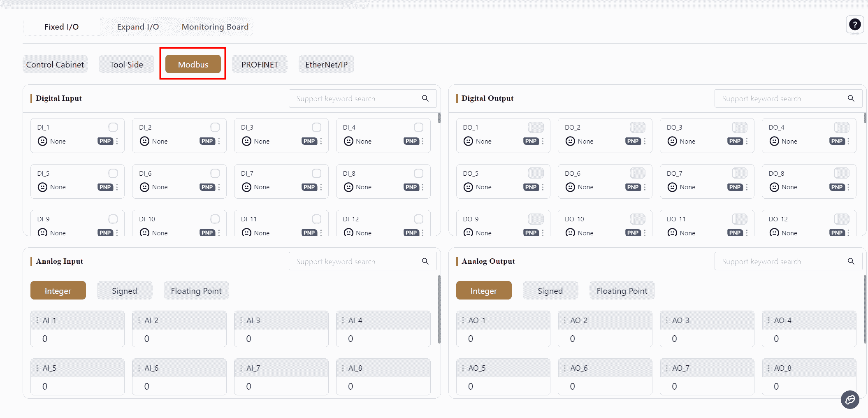Select the PROFINET button
Viewport: 868px width, 418px height.
(260, 65)
